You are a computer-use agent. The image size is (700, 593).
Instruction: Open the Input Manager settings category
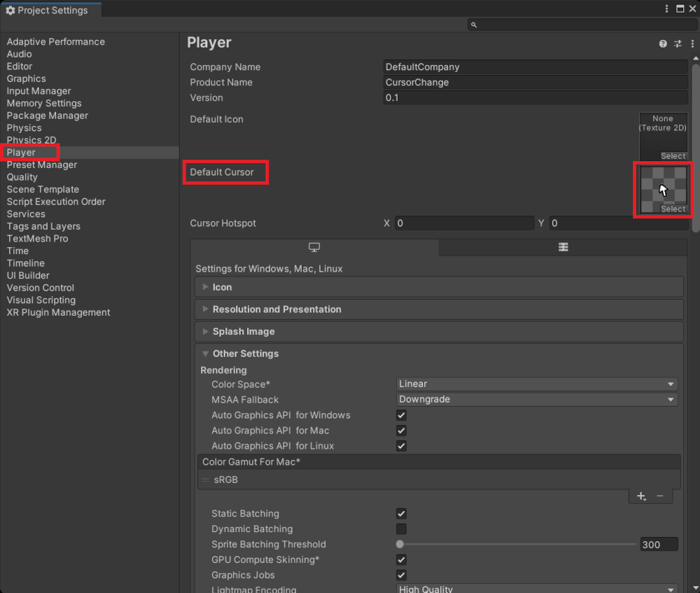point(38,91)
